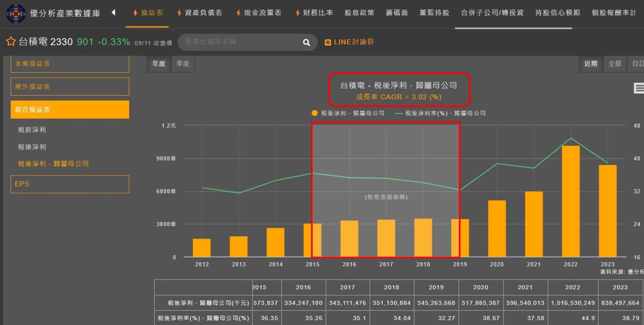Click the LINE chat icon
644x325 pixels.
(328, 43)
